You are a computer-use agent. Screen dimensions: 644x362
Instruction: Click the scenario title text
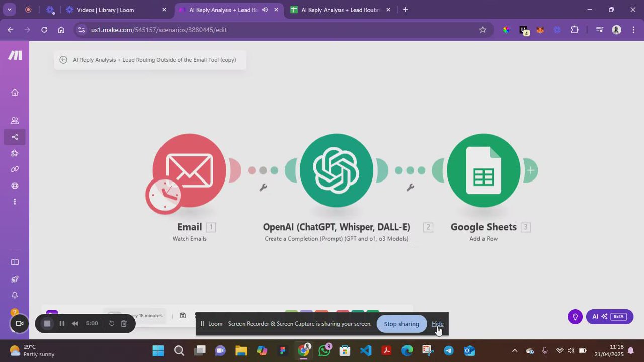(154, 60)
